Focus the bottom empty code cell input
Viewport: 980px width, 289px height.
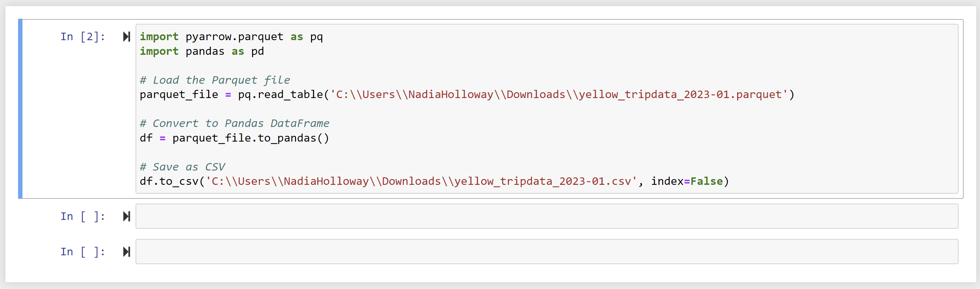click(x=546, y=252)
